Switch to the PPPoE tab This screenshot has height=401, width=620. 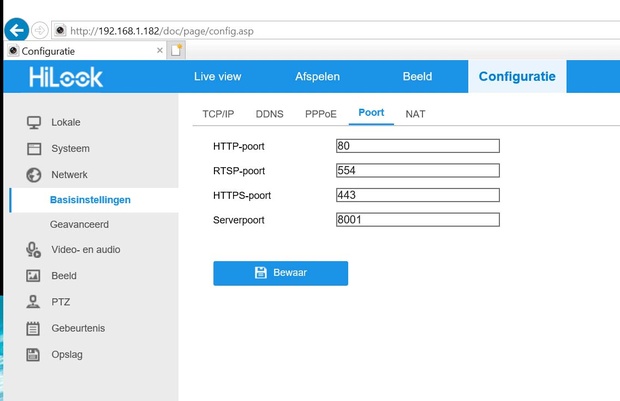321,114
